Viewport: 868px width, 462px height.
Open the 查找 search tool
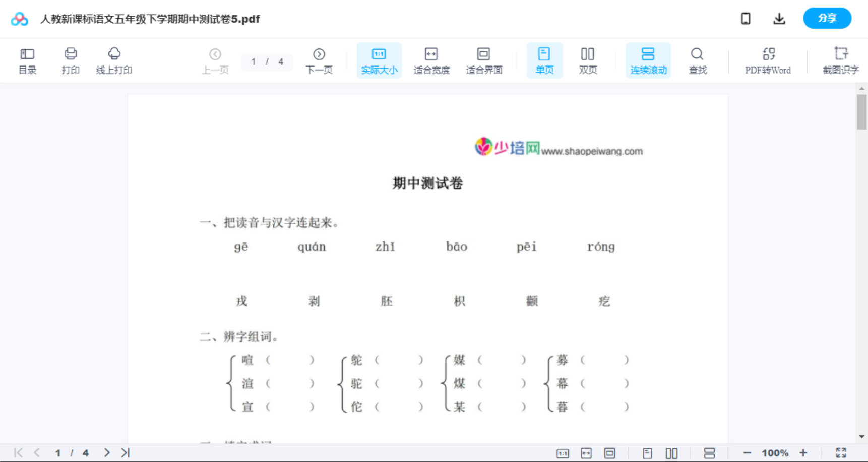(697, 60)
